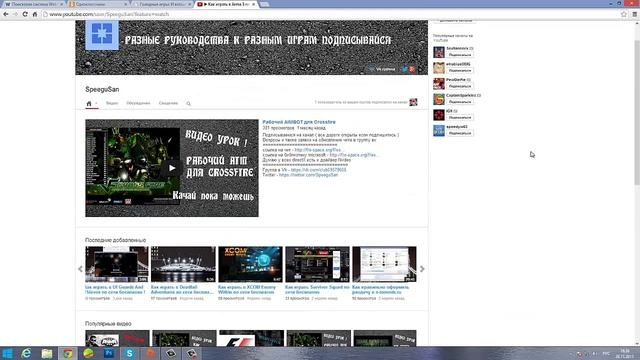Viewport: 640px width, 360px height.
Task: Switch to the first browser tab with W favicon
Action: 33,4
